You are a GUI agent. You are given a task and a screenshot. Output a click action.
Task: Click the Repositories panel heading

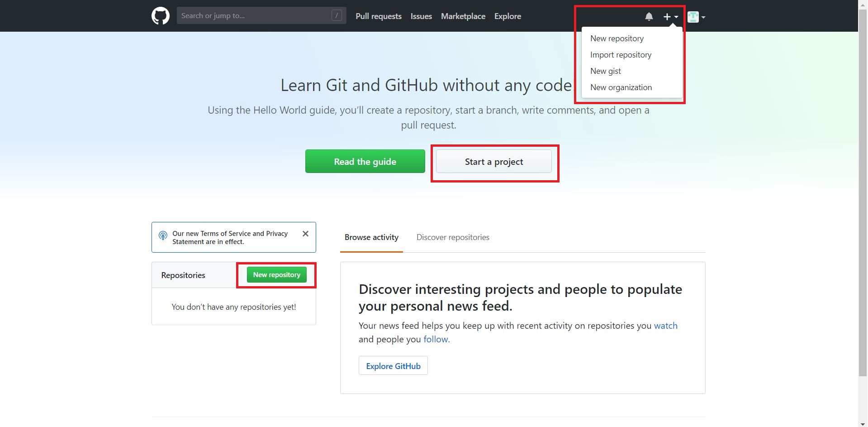[x=183, y=275]
